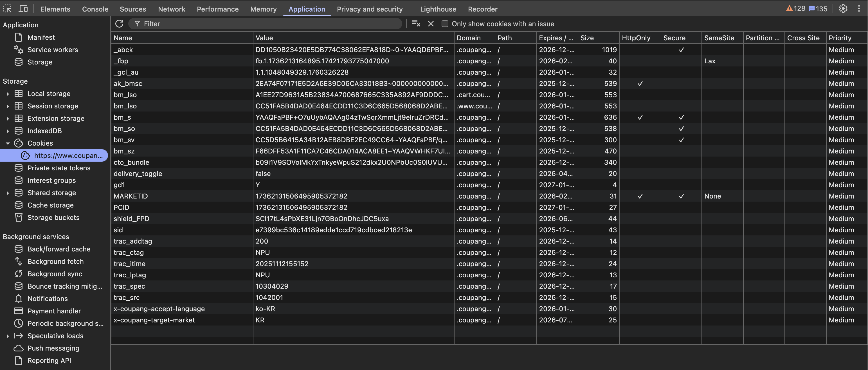Click the warnings count triangle icon
The image size is (868, 370).
tap(790, 9)
